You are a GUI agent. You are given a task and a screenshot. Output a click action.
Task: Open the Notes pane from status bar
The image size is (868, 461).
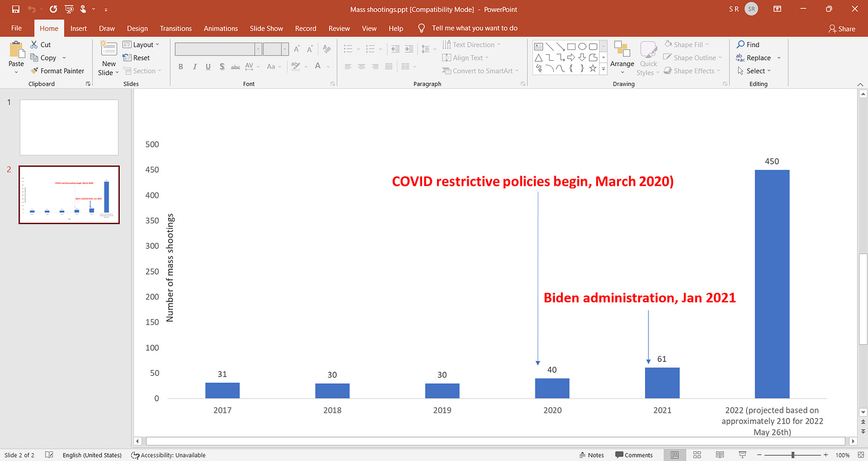(x=591, y=455)
